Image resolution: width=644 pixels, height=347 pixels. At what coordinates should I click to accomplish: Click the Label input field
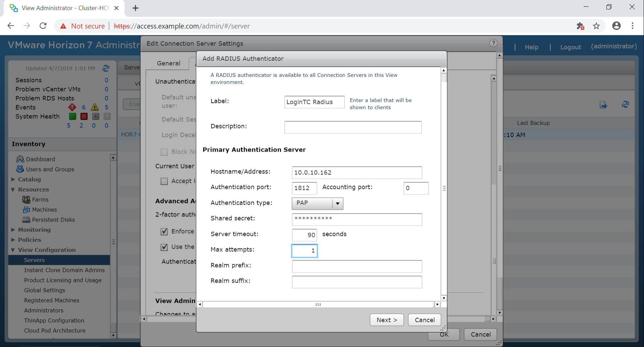(314, 102)
